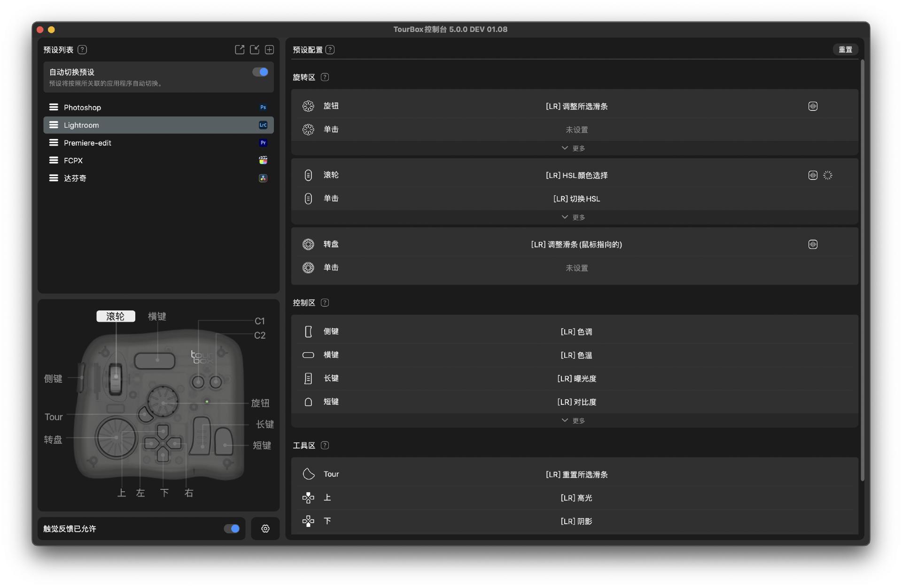Image resolution: width=902 pixels, height=588 pixels.
Task: Select the 滚轮 label on the controller diagram
Action: 116,316
